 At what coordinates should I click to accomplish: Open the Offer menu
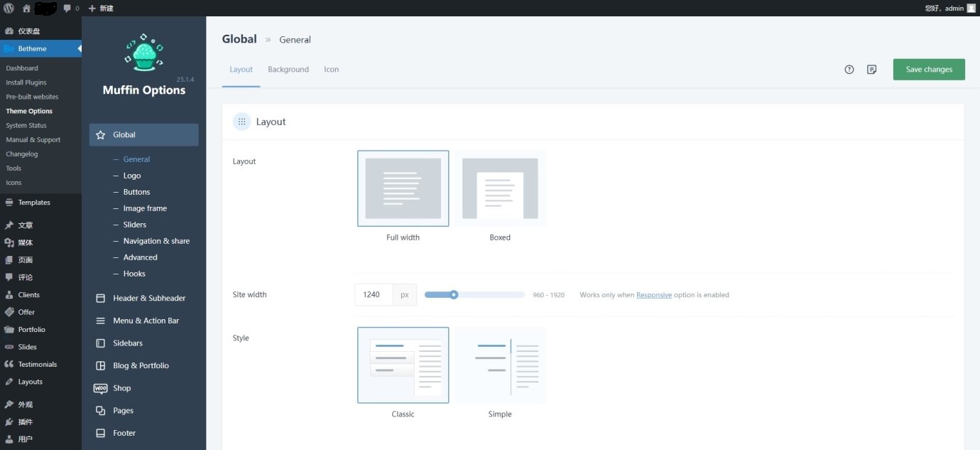[40, 312]
